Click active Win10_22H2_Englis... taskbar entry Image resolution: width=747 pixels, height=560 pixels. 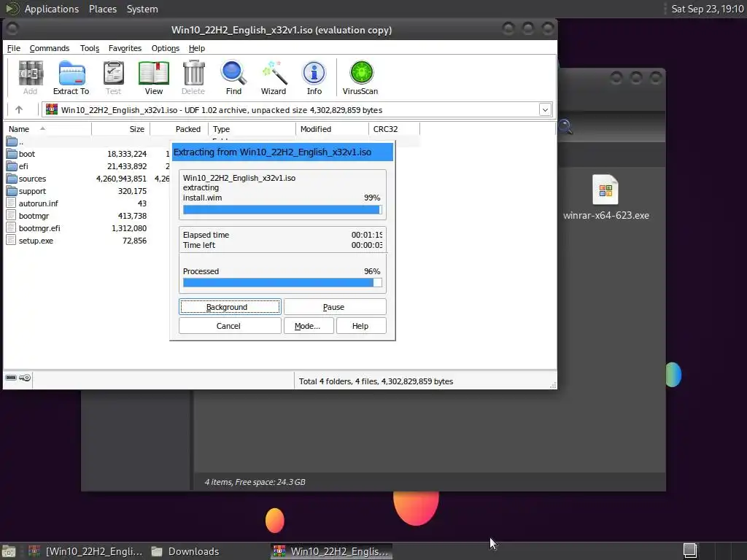point(332,551)
